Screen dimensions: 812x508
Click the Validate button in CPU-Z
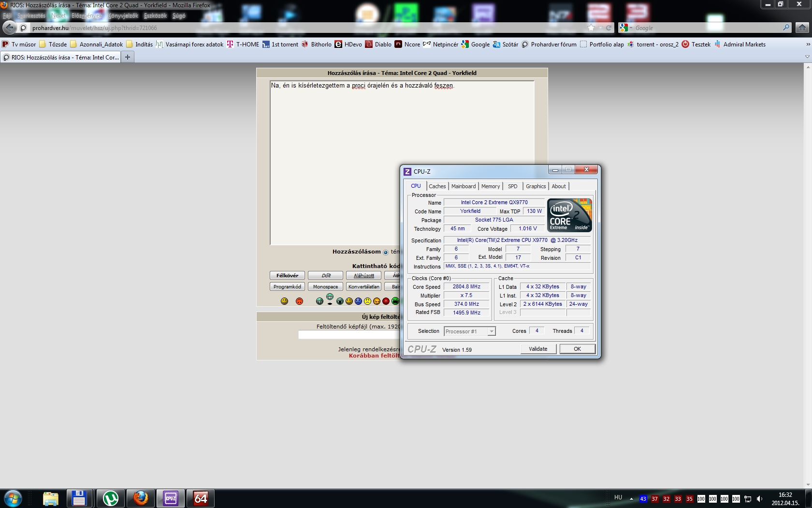coord(538,349)
